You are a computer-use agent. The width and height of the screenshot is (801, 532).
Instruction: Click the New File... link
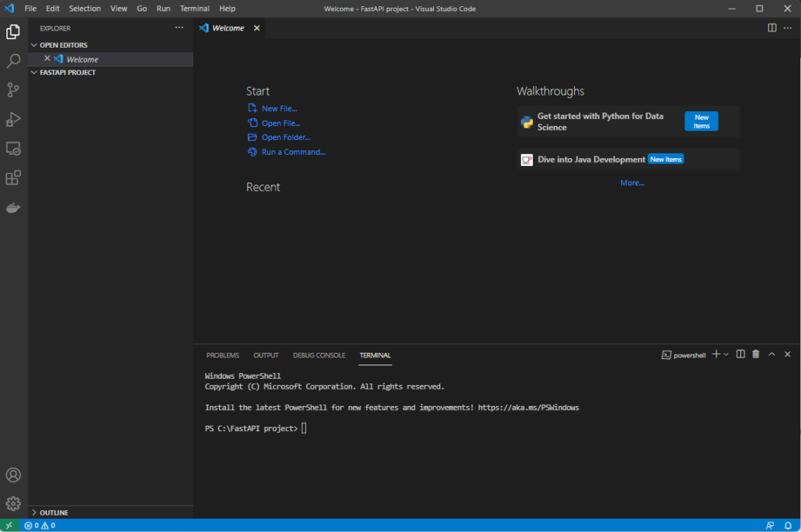tap(279, 109)
